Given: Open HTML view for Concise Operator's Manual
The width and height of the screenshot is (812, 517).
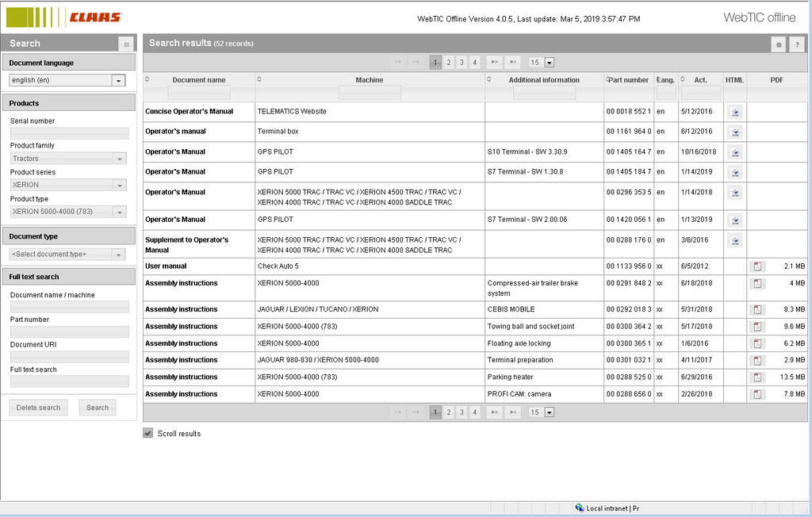Looking at the screenshot, I should 734,111.
